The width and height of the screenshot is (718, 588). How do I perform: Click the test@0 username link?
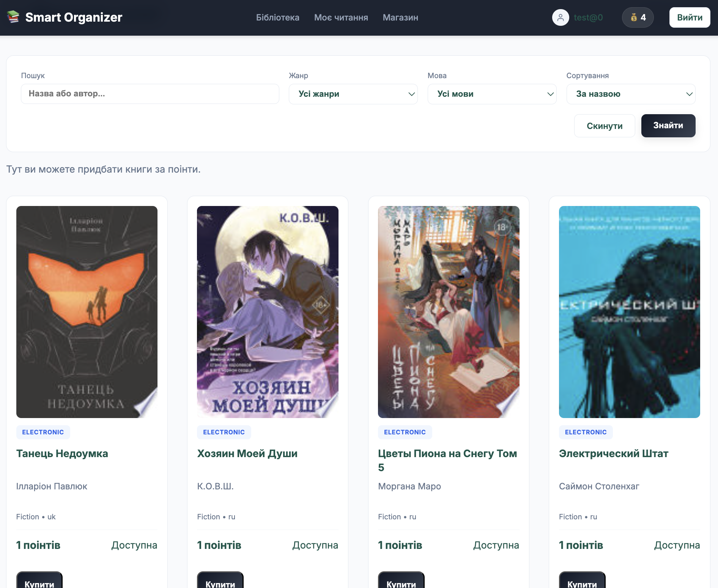[x=588, y=17]
